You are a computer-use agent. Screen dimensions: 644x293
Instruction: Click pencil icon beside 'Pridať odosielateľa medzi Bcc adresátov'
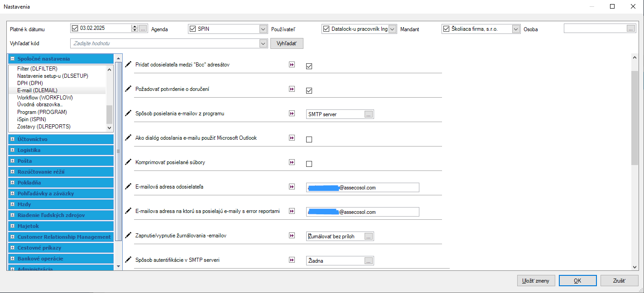(x=128, y=65)
